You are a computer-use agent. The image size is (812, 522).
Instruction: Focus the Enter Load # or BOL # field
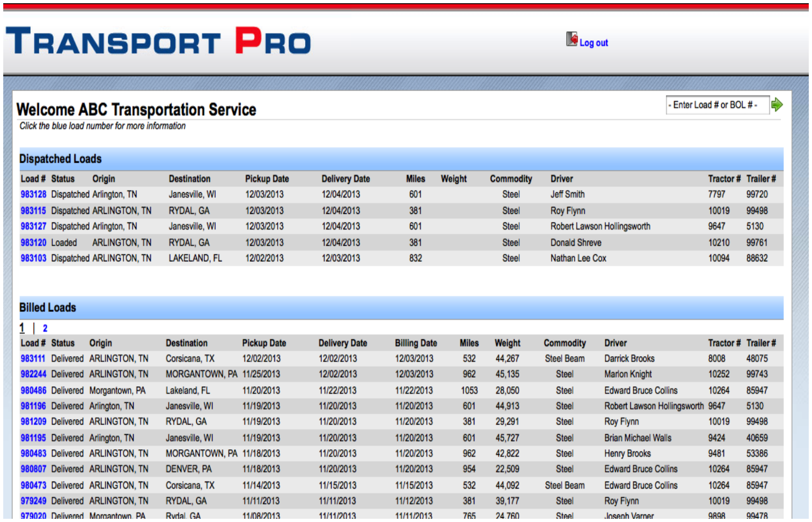click(x=718, y=105)
